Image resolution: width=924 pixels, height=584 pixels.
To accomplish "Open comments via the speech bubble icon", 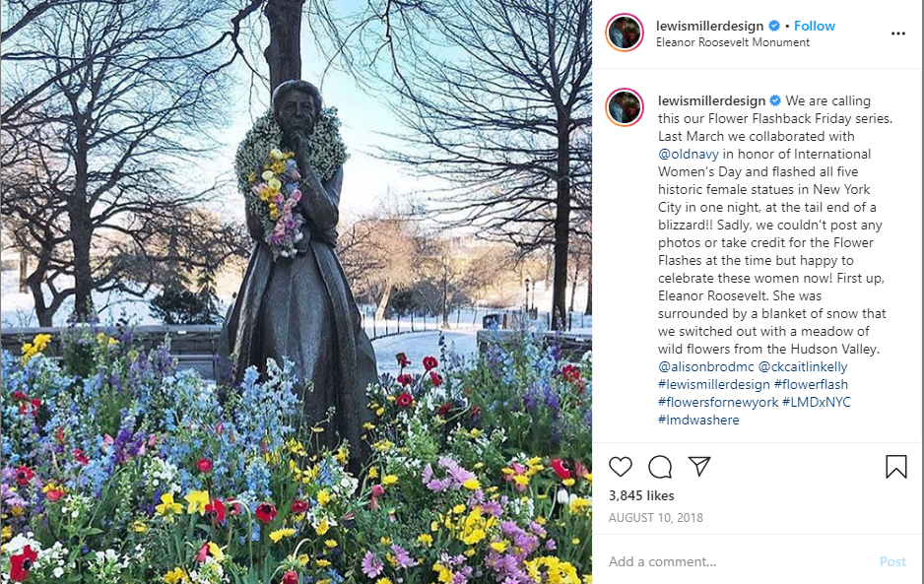I will coord(660,467).
